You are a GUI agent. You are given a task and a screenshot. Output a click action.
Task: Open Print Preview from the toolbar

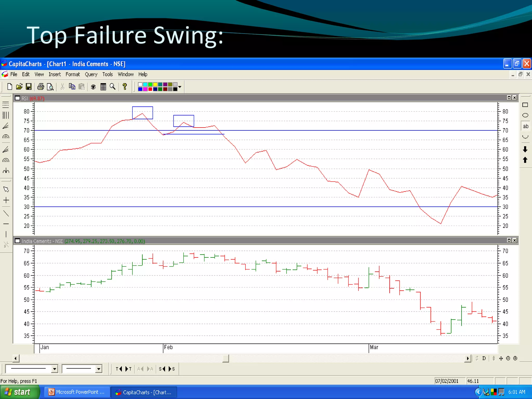pyautogui.click(x=50, y=87)
